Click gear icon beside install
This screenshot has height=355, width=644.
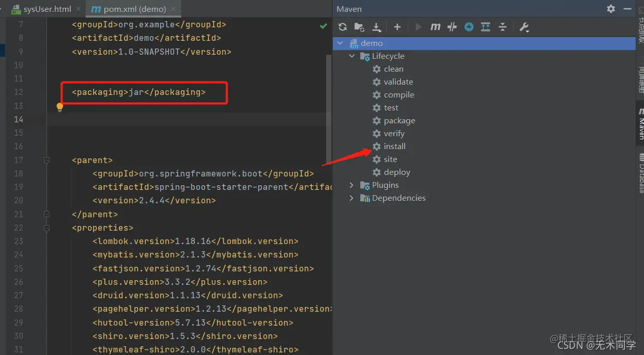[377, 147]
